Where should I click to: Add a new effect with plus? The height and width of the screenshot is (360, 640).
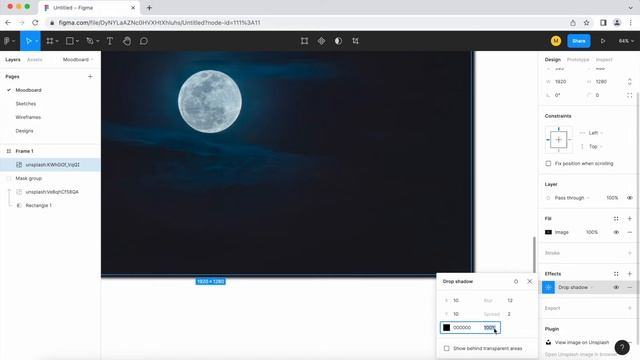coord(630,274)
